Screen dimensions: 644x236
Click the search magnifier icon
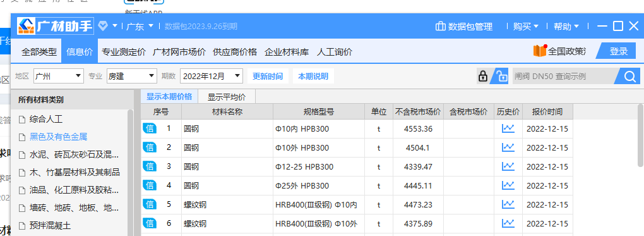click(630, 76)
